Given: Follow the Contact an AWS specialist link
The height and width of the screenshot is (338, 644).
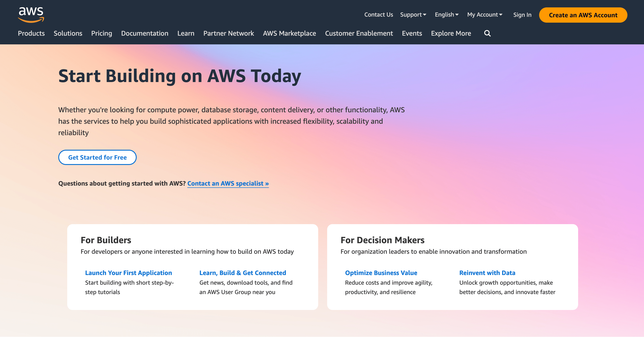Looking at the screenshot, I should pos(228,184).
